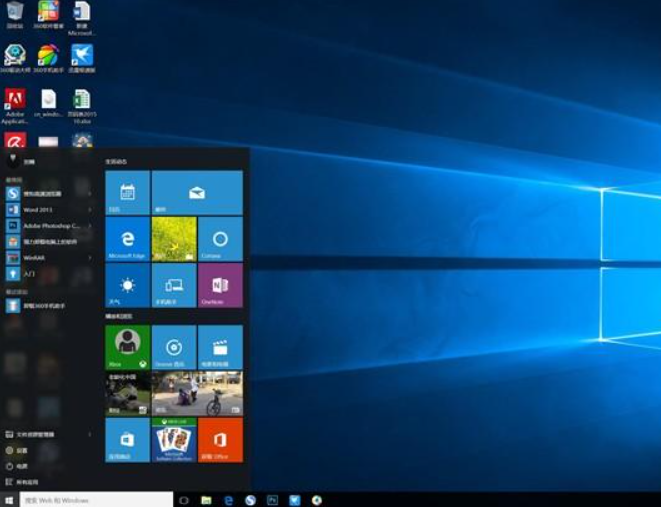Click the Windows Start button
661x507 pixels.
coord(10,499)
